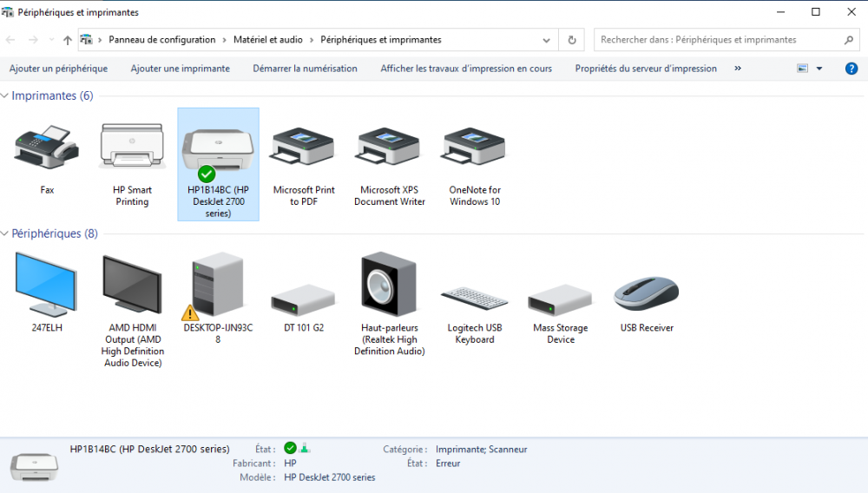Select the OneNote for Windows 10 printer
This screenshot has height=493, width=868.
(475, 148)
